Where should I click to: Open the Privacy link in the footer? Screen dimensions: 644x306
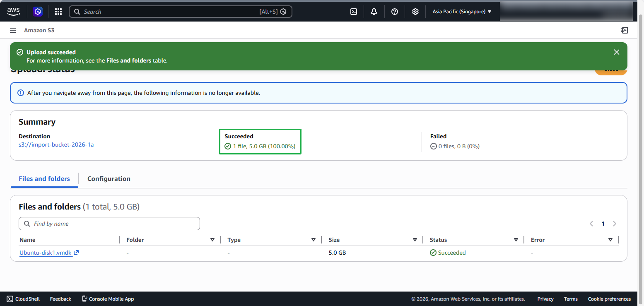545,299
